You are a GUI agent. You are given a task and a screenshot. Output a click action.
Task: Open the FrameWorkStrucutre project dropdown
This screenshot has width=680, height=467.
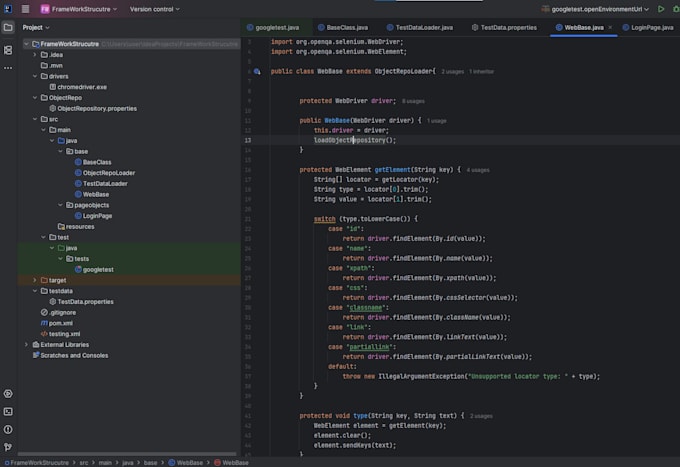(x=78, y=9)
